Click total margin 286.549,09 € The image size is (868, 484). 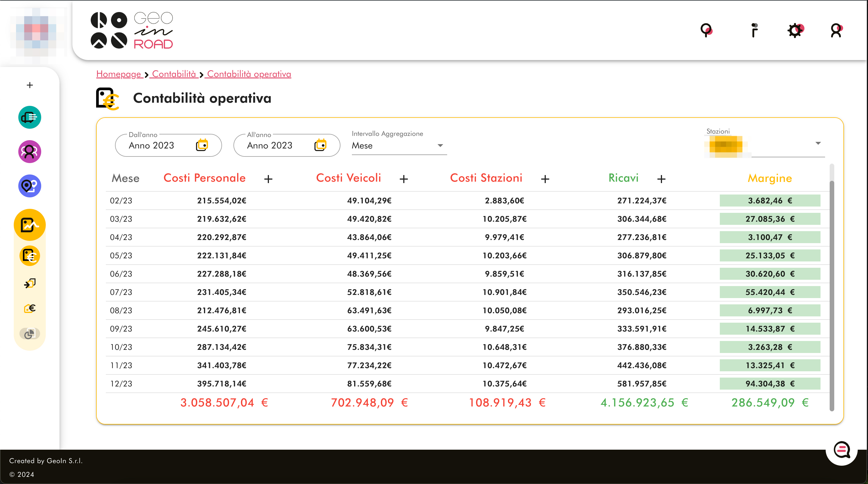(770, 402)
